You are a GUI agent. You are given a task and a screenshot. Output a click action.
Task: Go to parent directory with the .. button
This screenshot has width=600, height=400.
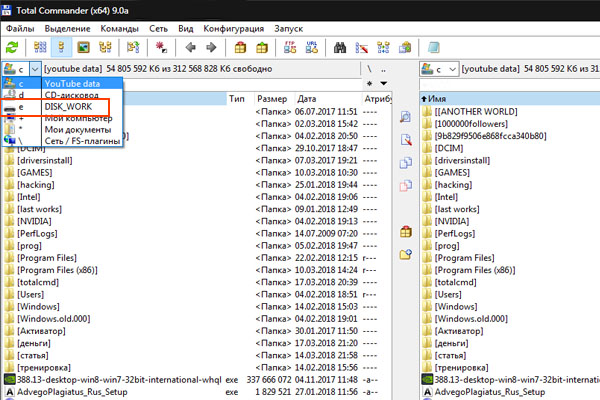coord(383,69)
